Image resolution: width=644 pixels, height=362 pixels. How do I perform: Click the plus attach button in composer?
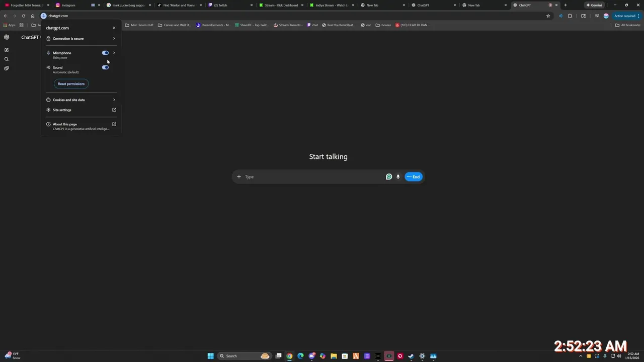[x=239, y=176]
